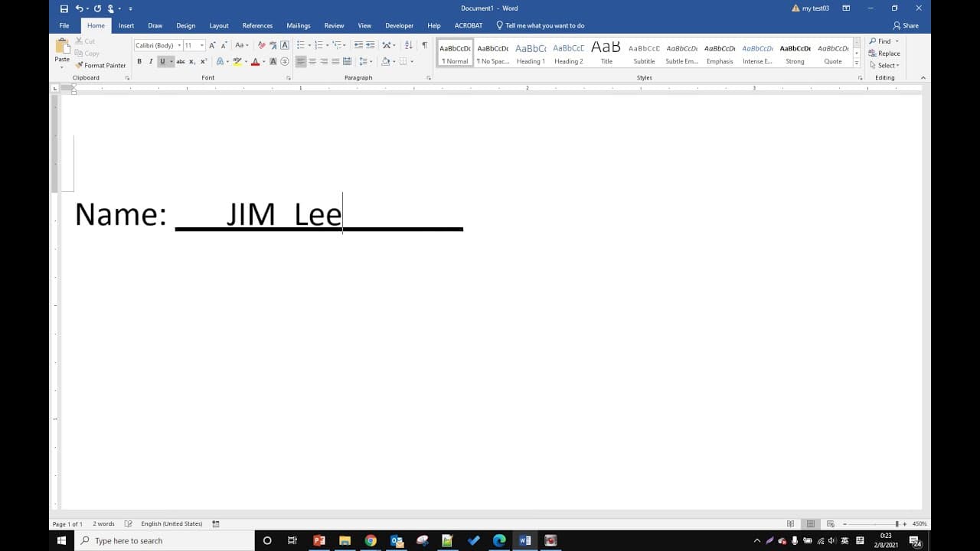Switch to the Developer tab
This screenshot has width=980, height=551.
pyautogui.click(x=399, y=25)
